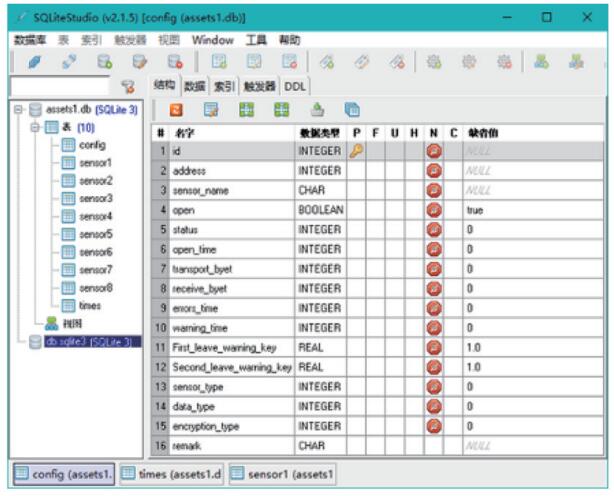
Task: Click the tree filter clear icon
Action: tap(128, 87)
